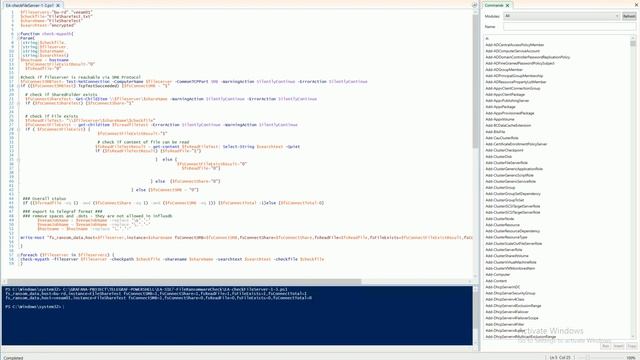Viewport: 640px width, 360px height.
Task: Select Add-ADResourcePropertyListMember command
Action: 516,82
